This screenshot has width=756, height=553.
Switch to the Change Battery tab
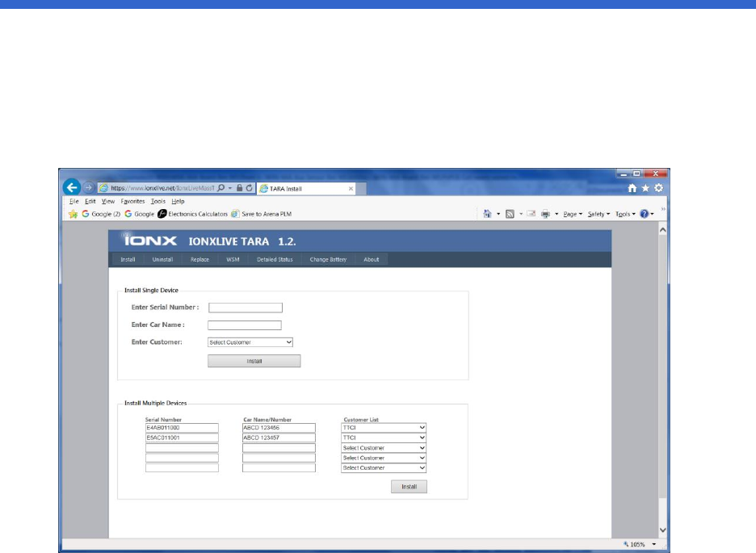click(329, 259)
